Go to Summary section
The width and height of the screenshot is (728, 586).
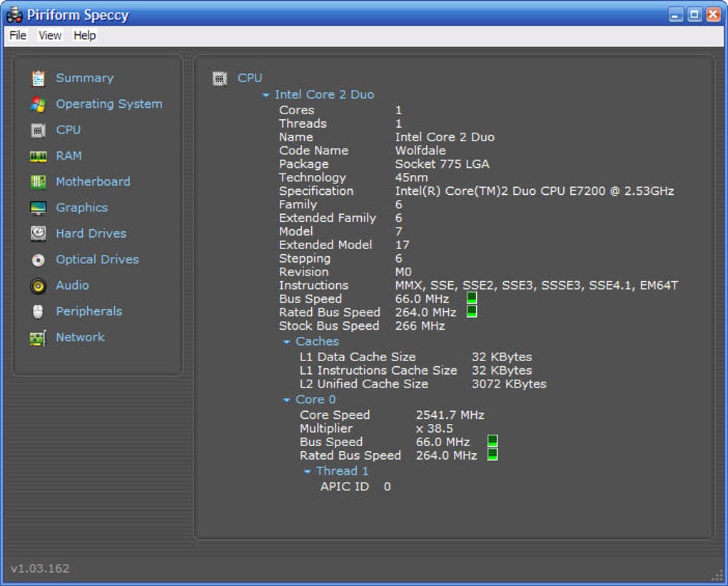tap(85, 78)
